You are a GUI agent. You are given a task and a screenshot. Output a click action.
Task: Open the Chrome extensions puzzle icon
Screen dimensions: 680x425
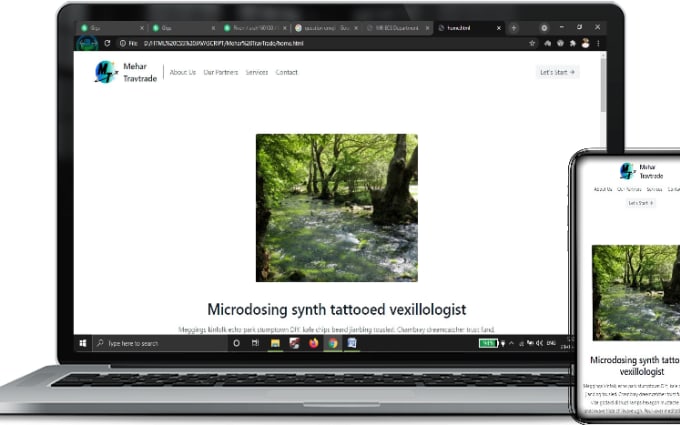[x=573, y=43]
